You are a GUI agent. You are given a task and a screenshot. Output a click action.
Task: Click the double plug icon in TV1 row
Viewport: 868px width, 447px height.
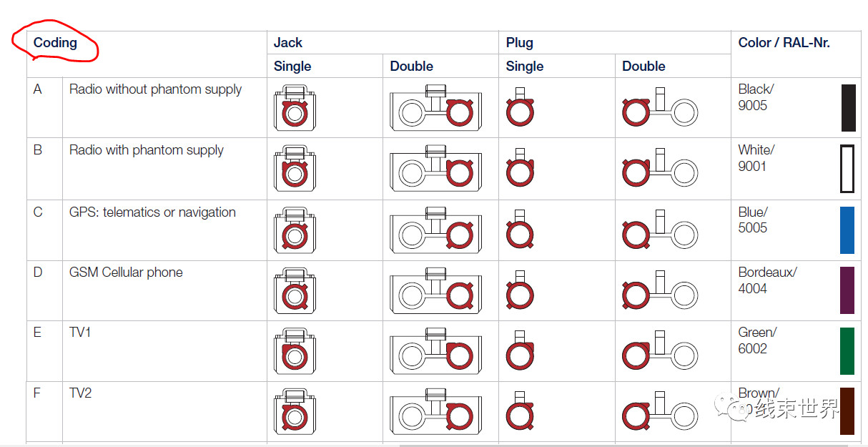pyautogui.click(x=660, y=350)
